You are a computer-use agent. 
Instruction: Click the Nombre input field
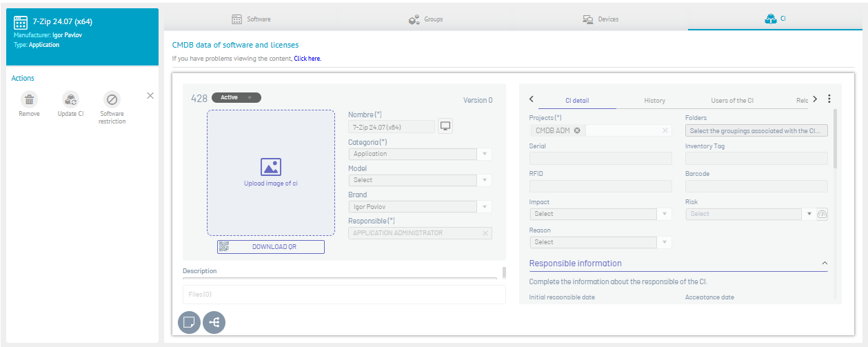392,127
